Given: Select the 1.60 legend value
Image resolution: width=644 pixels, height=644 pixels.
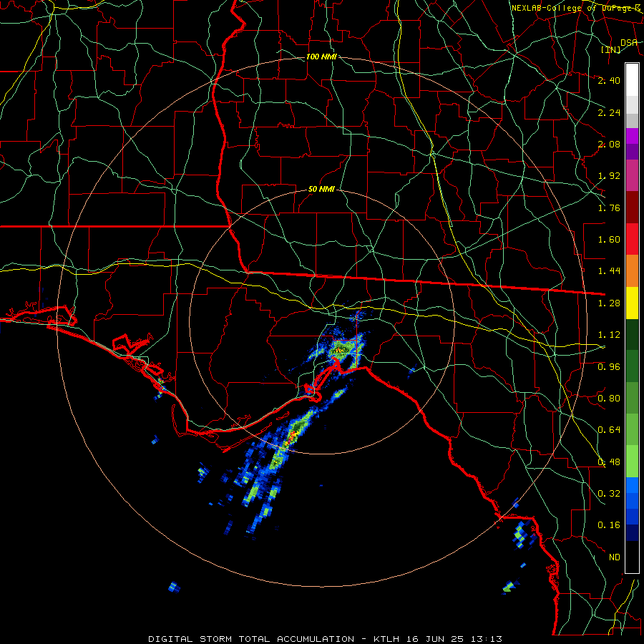Looking at the screenshot, I should click(609, 240).
